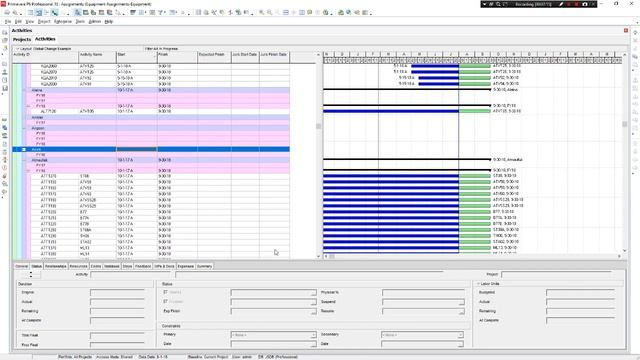Viewport: 640px width, 360px height.
Task: Click the Columns icon in the toolbar
Action: tap(142, 13)
